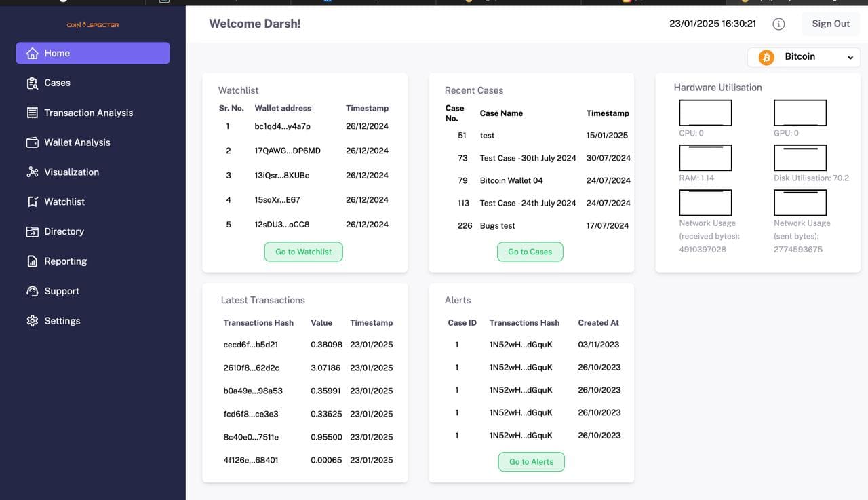Viewport: 868px width, 500px height.
Task: Select wallet address bc1qd4...y4a7p in Watchlist
Action: pyautogui.click(x=282, y=126)
